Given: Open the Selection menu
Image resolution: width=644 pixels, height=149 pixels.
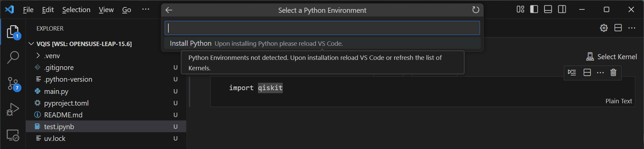Looking at the screenshot, I should pyautogui.click(x=76, y=10).
